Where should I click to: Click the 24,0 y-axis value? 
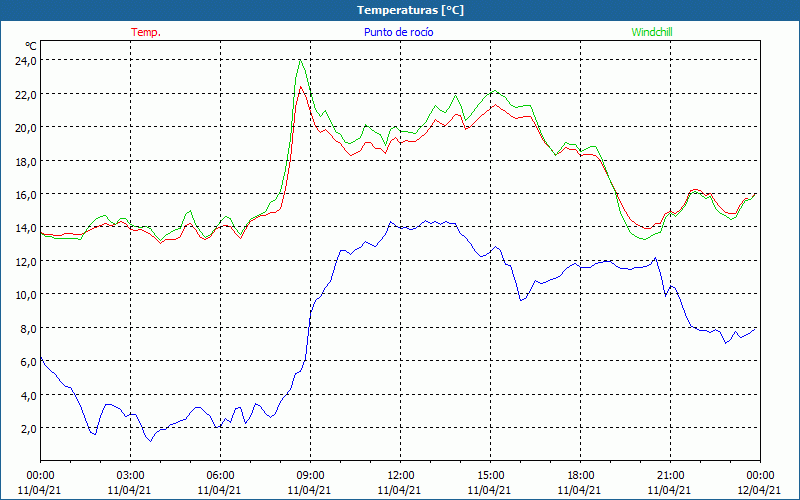pos(26,61)
